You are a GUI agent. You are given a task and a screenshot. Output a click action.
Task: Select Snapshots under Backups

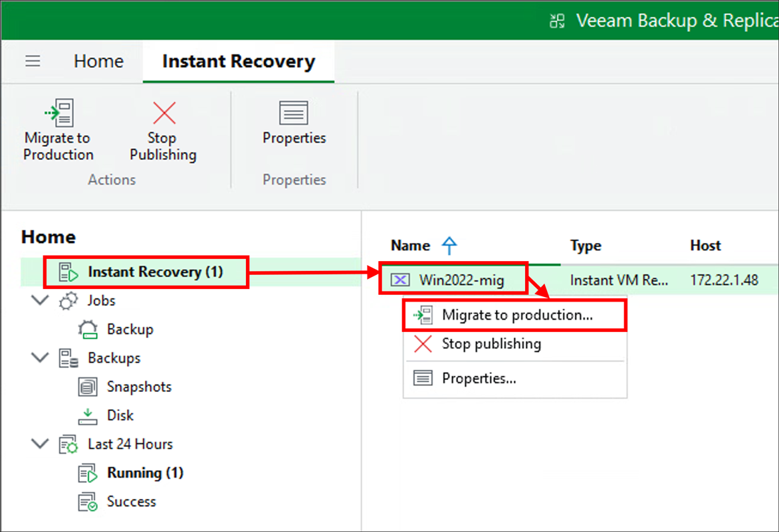tap(139, 387)
